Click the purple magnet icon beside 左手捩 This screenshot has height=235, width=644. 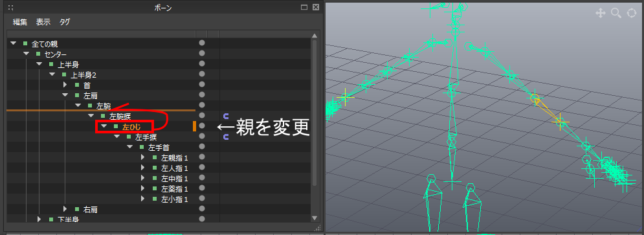(225, 137)
